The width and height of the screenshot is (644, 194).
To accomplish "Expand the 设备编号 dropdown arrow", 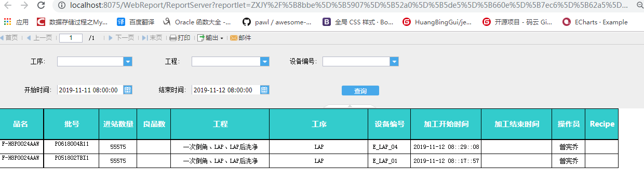I will (x=394, y=62).
